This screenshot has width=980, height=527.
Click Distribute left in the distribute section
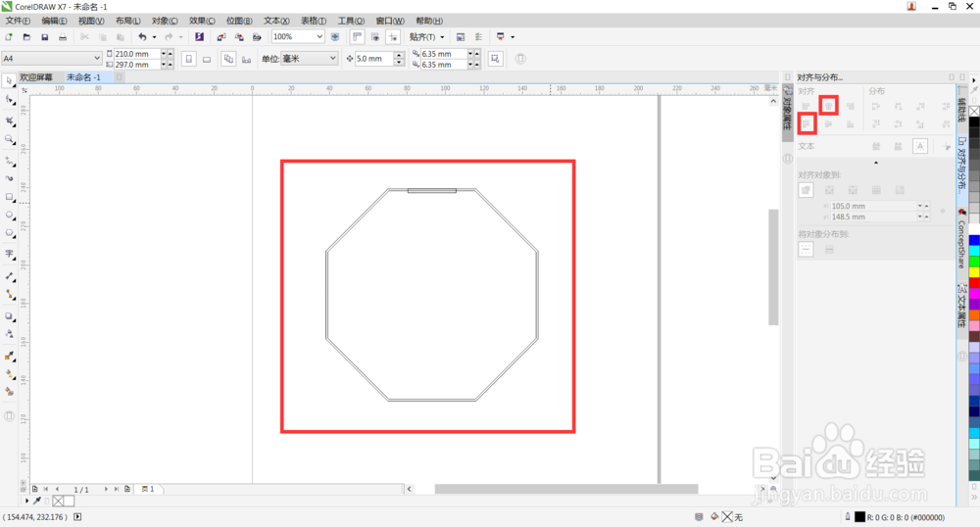click(x=875, y=107)
